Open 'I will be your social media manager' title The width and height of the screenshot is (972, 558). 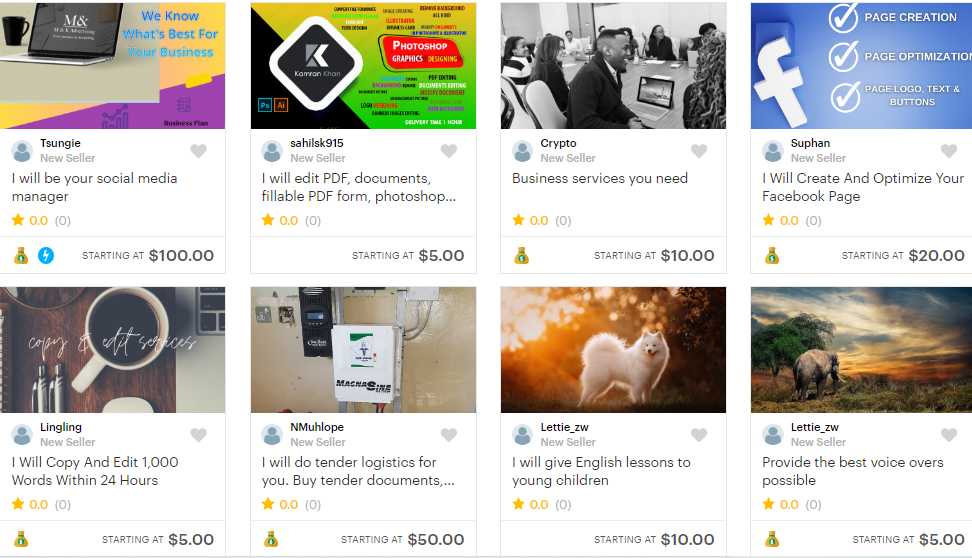[x=94, y=187]
